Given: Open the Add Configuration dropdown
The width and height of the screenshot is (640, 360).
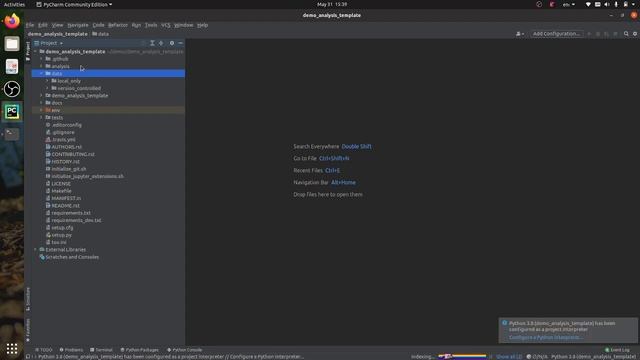Looking at the screenshot, I should 556,33.
